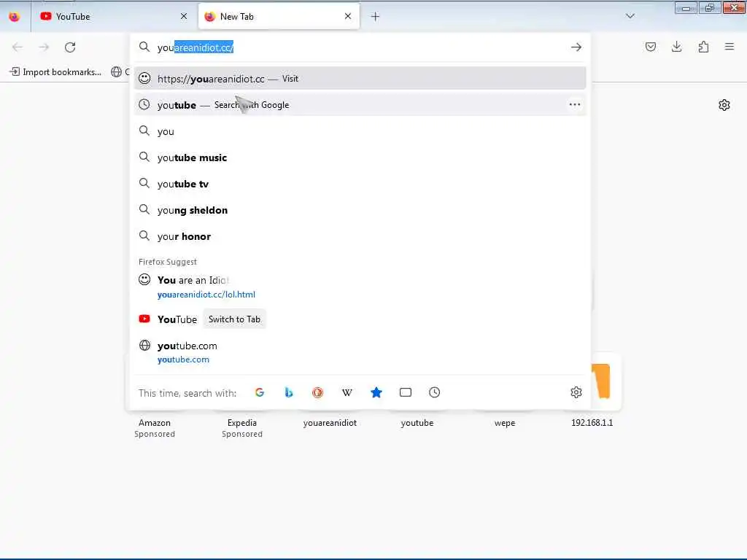The image size is (747, 560).
Task: Open the Save to Pocket icon
Action: click(650, 47)
